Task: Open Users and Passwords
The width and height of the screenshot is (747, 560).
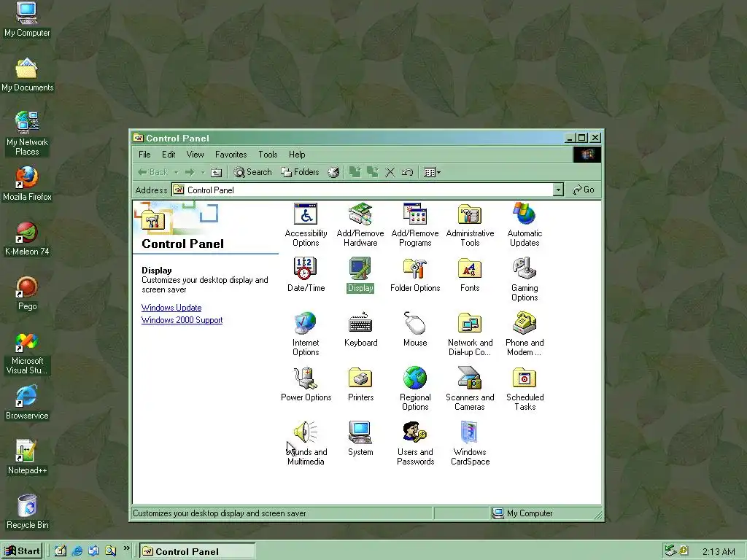Action: pyautogui.click(x=415, y=443)
